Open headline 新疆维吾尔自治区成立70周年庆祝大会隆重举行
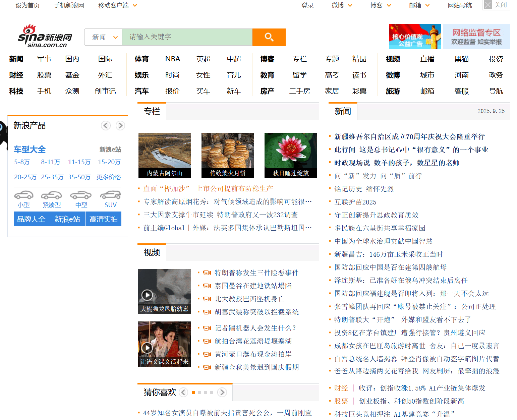The width and height of the screenshot is (517, 420). (x=409, y=137)
